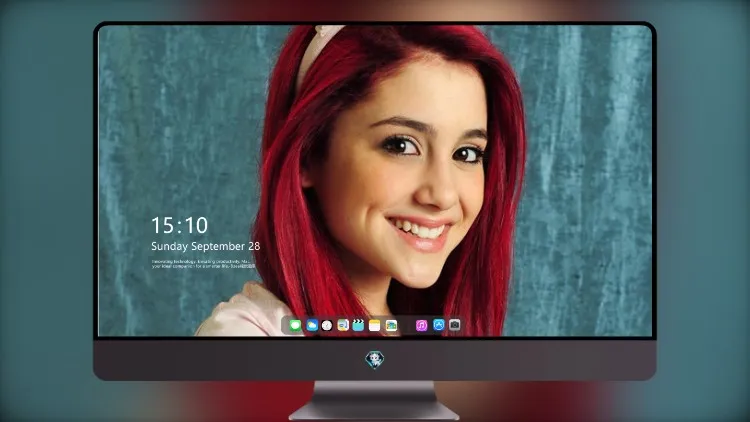Launch the Camera app in the dock
Screen dimensions: 750x422
click(x=454, y=325)
